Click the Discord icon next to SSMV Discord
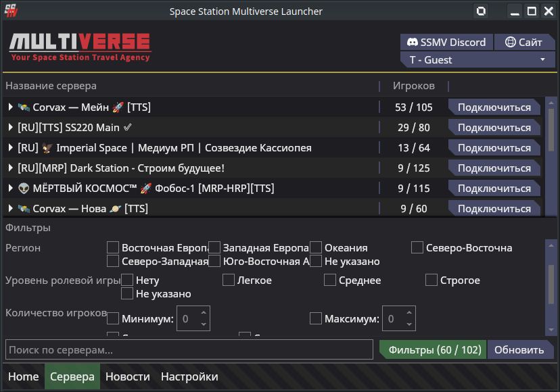Screen dimensions: 560x392 pyautogui.click(x=412, y=42)
